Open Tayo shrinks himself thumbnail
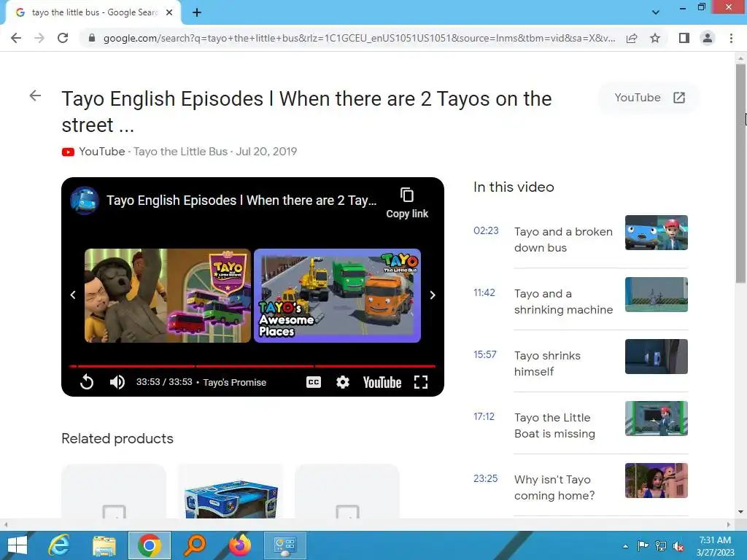Screen dimensions: 747x560 657,356
